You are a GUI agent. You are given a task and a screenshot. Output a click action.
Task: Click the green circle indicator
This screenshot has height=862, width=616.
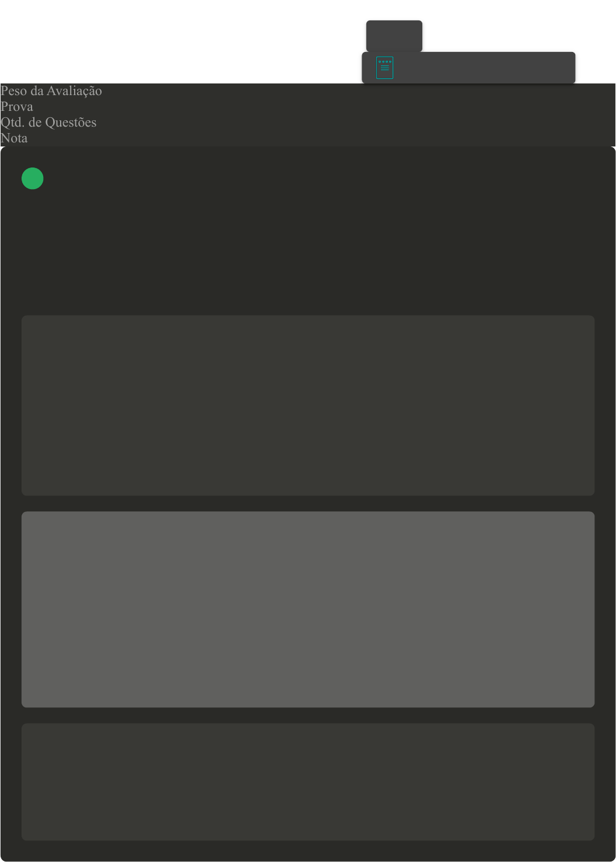(33, 179)
